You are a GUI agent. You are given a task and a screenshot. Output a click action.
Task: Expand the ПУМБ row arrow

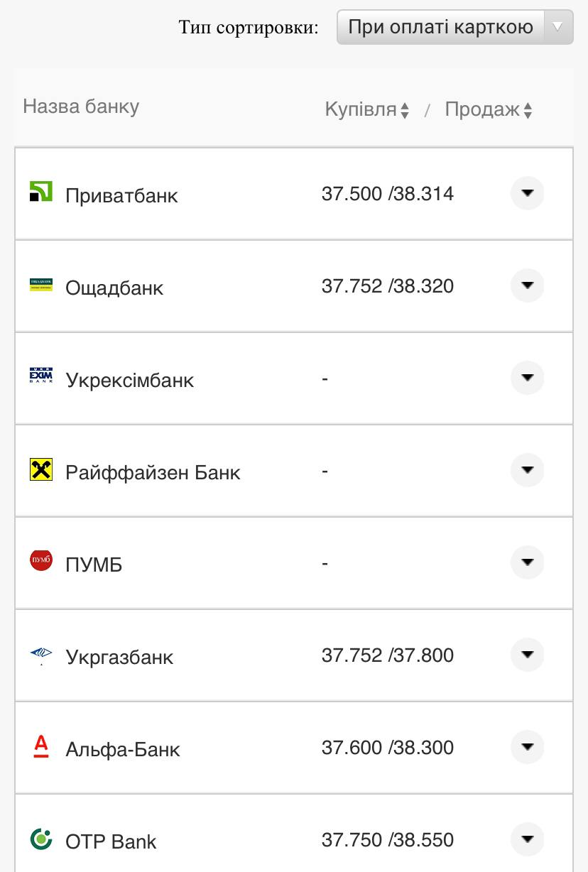click(527, 562)
